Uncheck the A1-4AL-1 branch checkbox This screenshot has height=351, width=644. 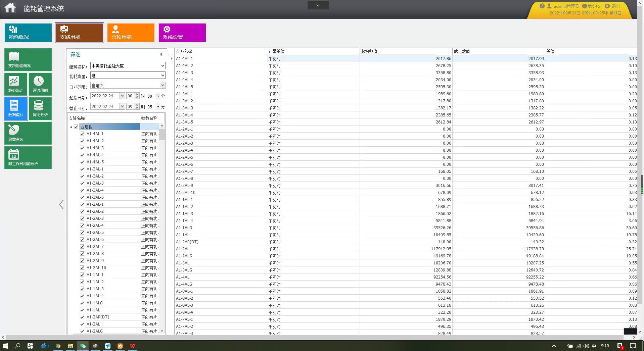[82, 134]
